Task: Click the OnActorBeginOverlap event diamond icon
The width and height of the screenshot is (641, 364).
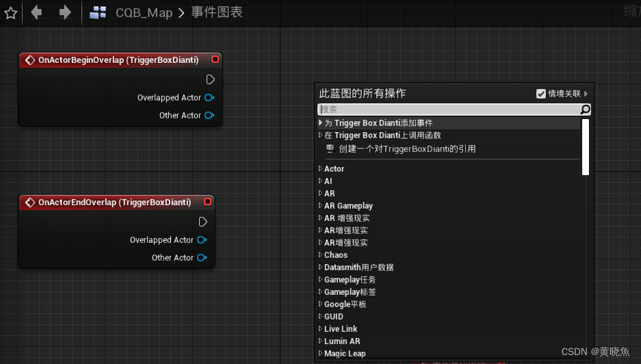Action: 30,60
